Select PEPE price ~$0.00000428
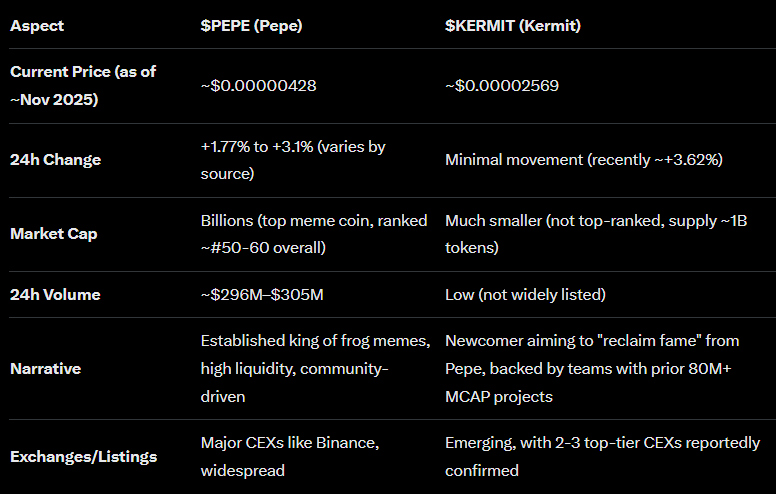The width and height of the screenshot is (776, 494). tap(259, 86)
